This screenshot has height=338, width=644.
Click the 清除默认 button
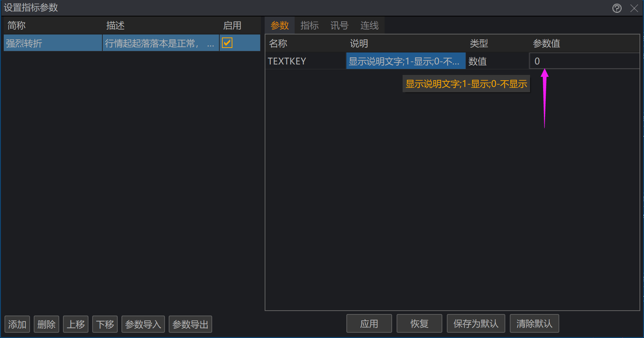[x=534, y=324]
